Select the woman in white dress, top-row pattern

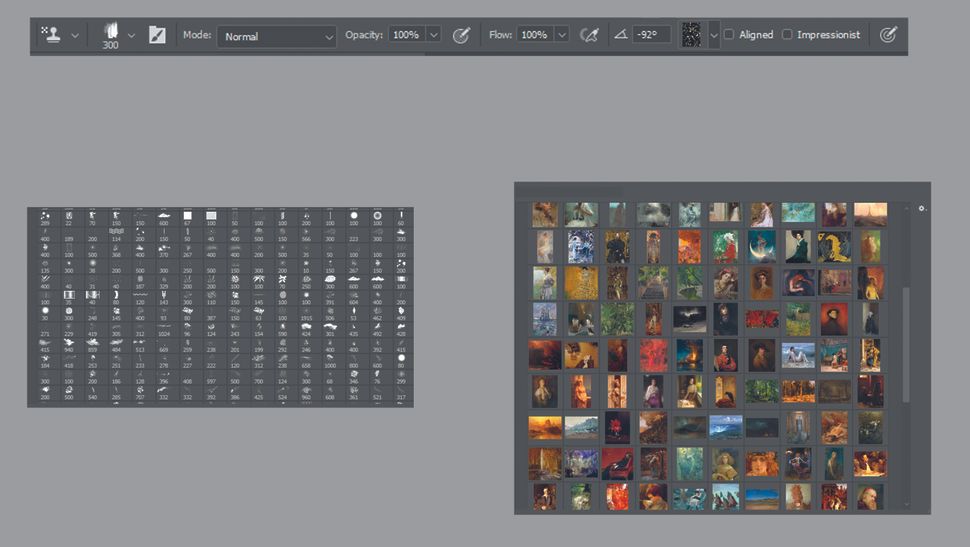[x=762, y=215]
